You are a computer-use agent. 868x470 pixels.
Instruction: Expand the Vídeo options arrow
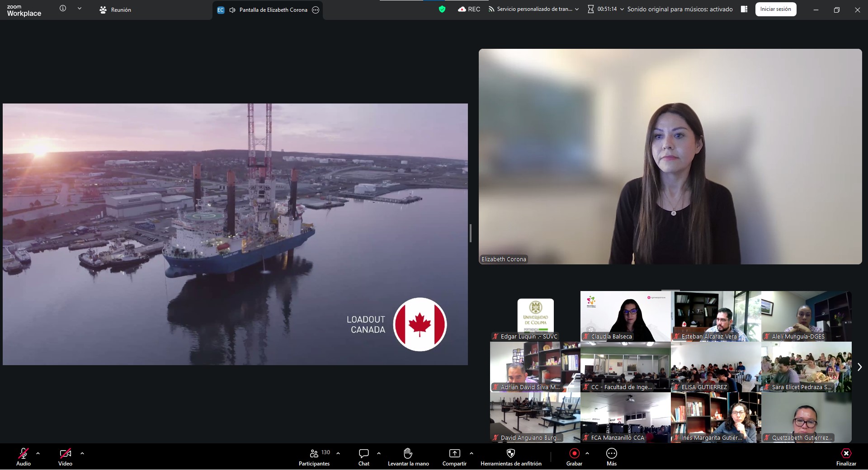[82, 453]
